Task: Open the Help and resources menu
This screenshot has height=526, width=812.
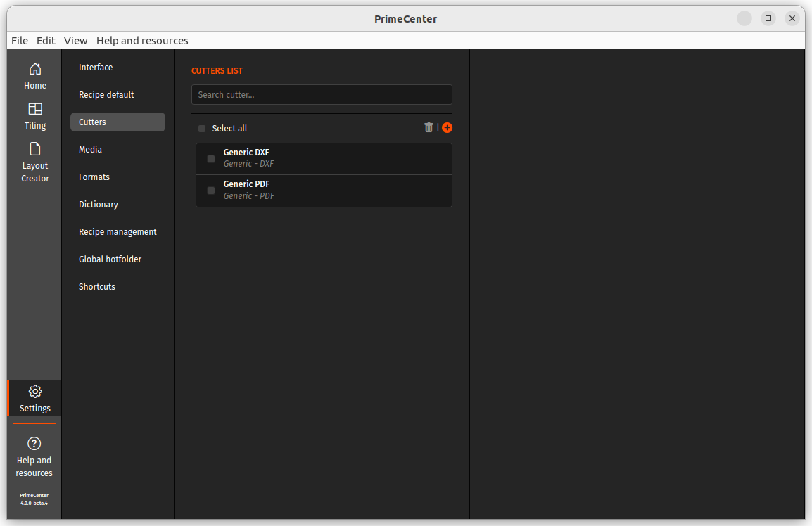Action: pos(142,40)
